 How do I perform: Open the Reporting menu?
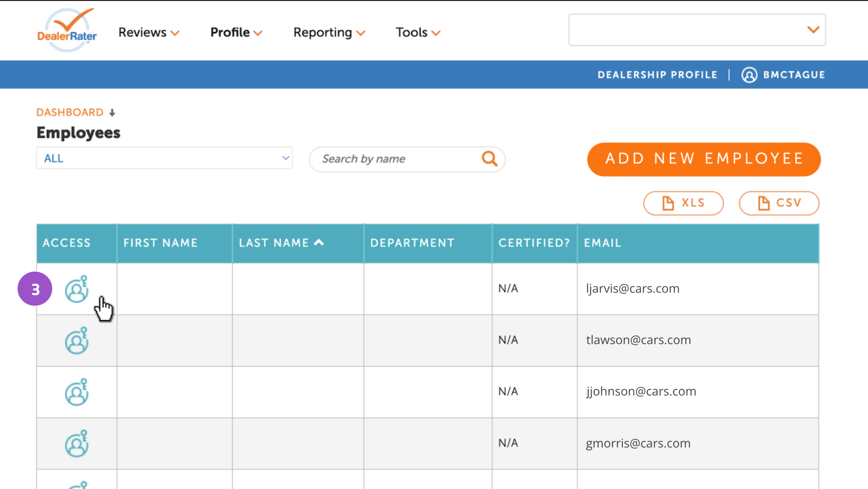pyautogui.click(x=329, y=33)
